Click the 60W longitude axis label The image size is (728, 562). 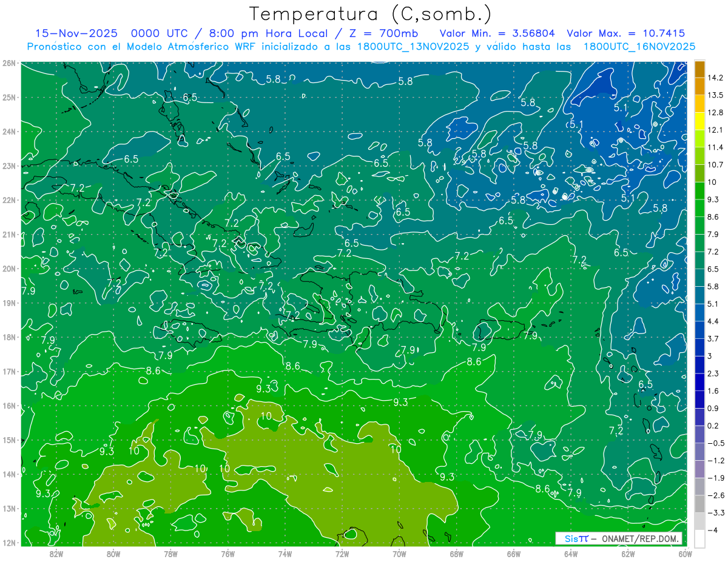[x=685, y=554]
